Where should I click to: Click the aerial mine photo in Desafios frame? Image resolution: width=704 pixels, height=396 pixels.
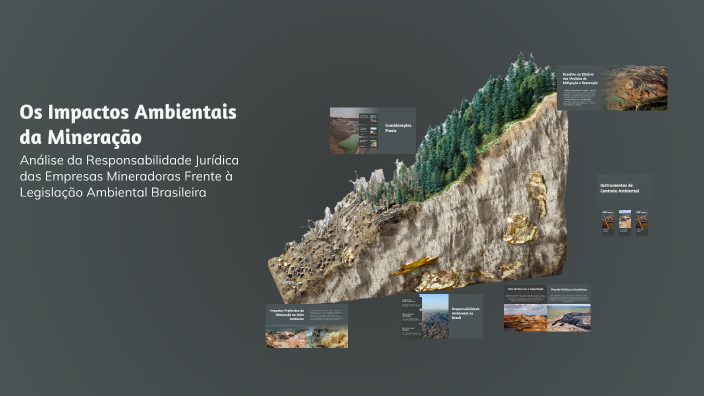coord(635,88)
